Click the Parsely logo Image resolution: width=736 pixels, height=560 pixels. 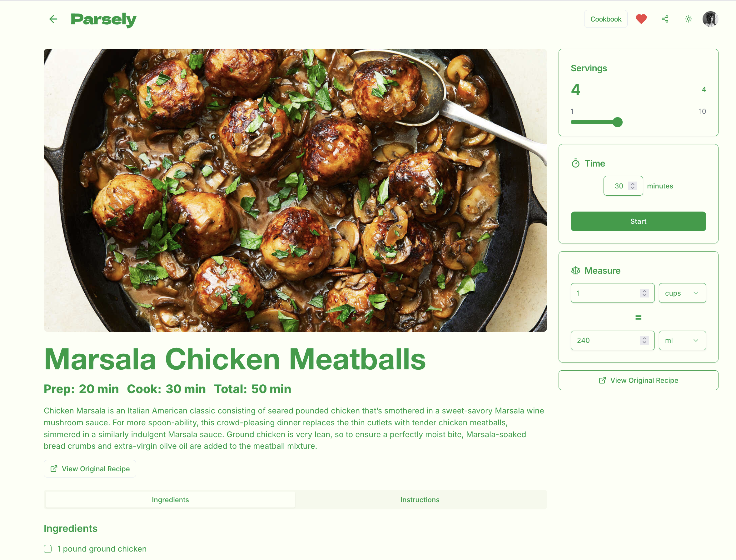pos(103,19)
